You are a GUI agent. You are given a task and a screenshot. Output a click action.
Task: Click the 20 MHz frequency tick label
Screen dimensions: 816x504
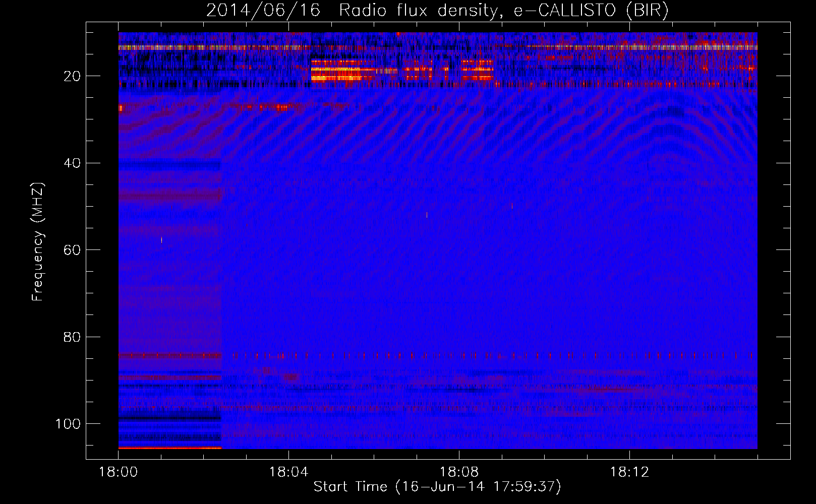coord(73,77)
